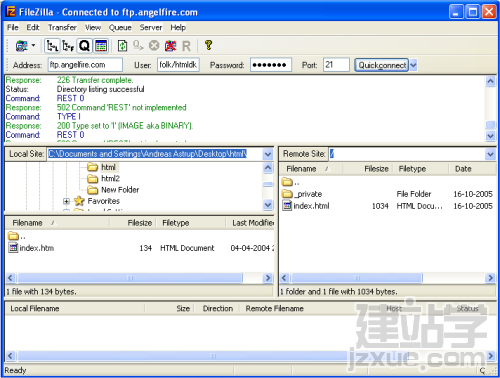The image size is (500, 378).
Task: Click the queue Local Filename column header
Action: (75, 309)
